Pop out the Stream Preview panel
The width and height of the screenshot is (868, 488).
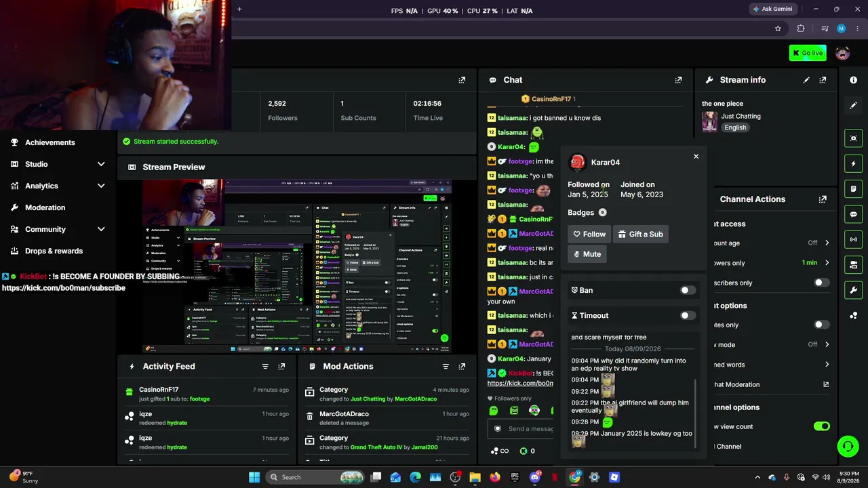tap(462, 80)
